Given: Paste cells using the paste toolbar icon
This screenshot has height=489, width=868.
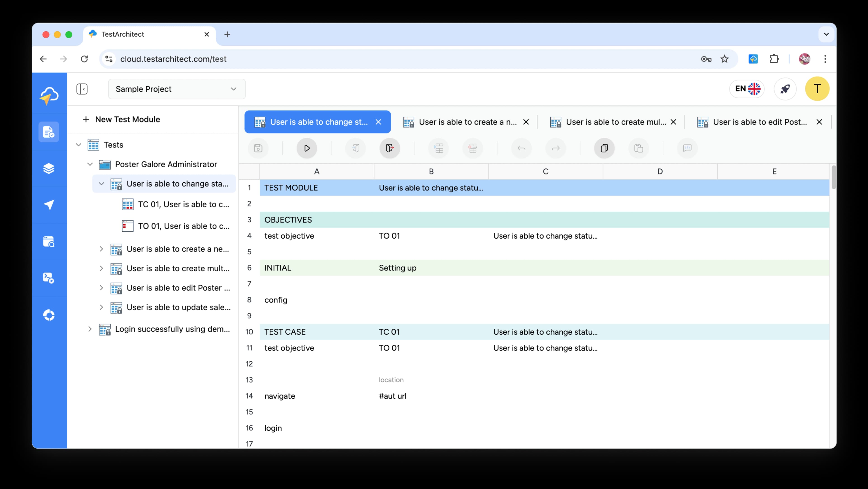Looking at the screenshot, I should pyautogui.click(x=639, y=148).
